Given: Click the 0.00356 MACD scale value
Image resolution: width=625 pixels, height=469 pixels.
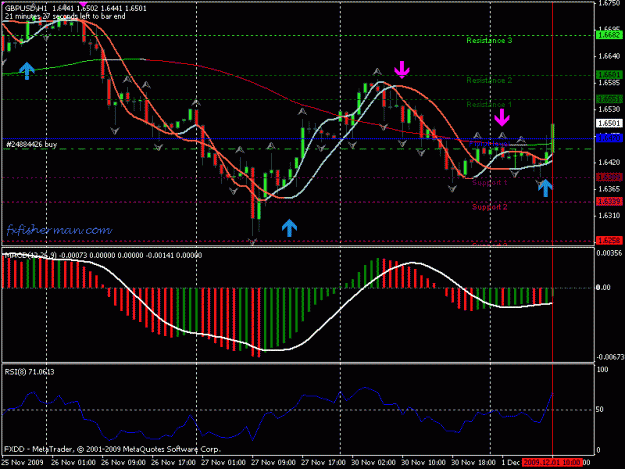Looking at the screenshot, I should click(x=609, y=253).
